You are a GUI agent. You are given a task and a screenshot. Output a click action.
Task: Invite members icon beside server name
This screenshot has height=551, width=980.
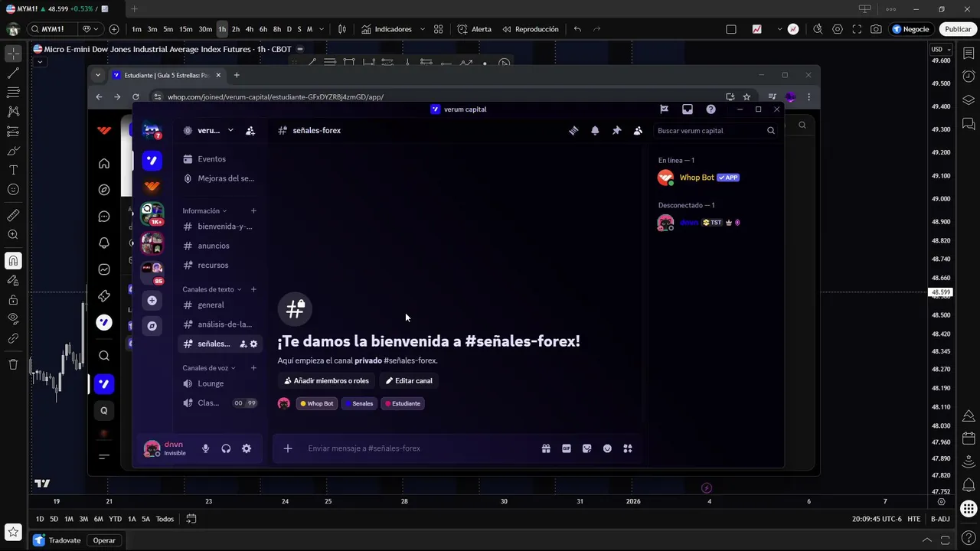coord(250,131)
